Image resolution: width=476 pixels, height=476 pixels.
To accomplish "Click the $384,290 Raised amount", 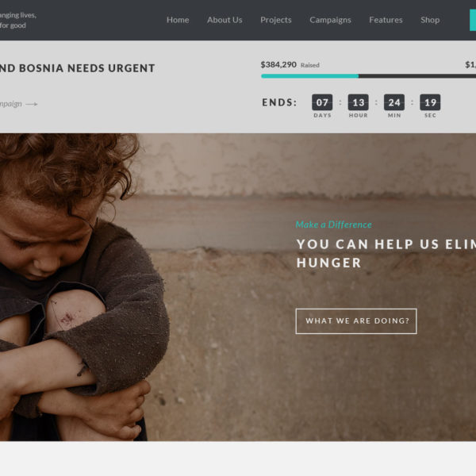I will (290, 65).
